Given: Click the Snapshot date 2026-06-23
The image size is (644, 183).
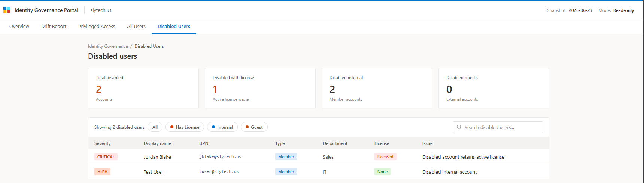Looking at the screenshot, I should click(x=580, y=10).
